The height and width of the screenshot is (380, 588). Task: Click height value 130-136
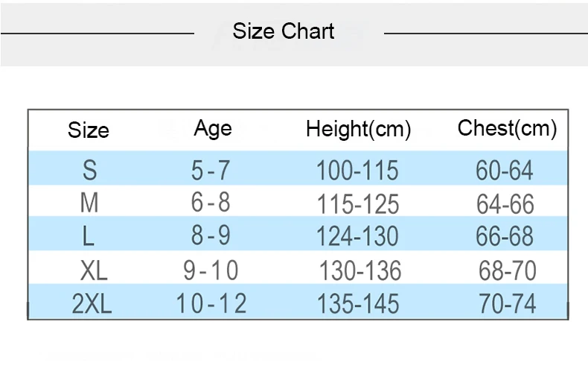[x=360, y=270]
